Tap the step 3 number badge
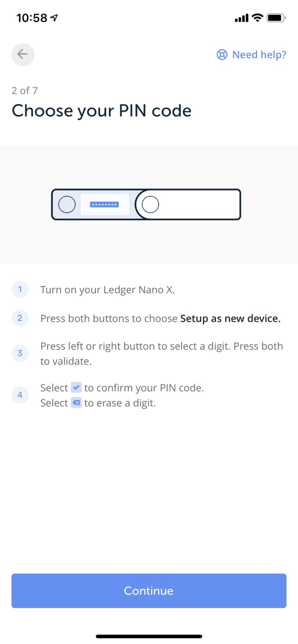 pyautogui.click(x=20, y=353)
